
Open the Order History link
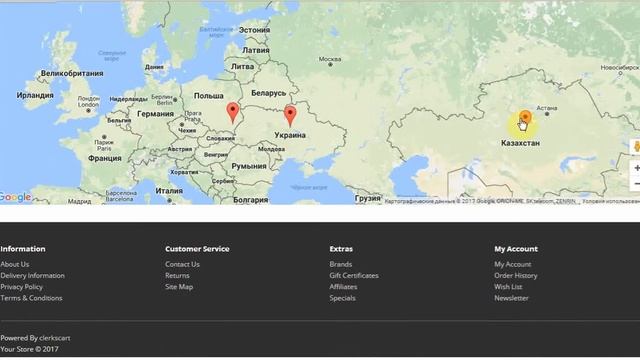point(516,276)
